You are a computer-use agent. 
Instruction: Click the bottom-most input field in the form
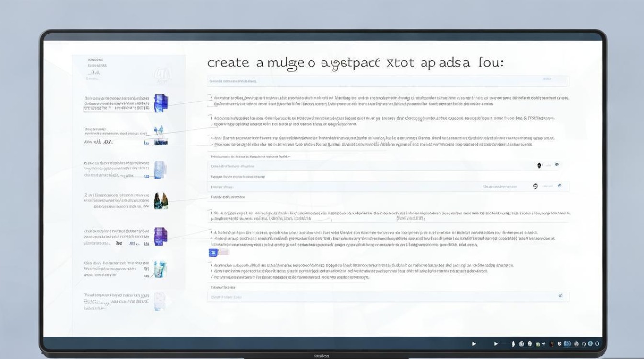point(388,297)
